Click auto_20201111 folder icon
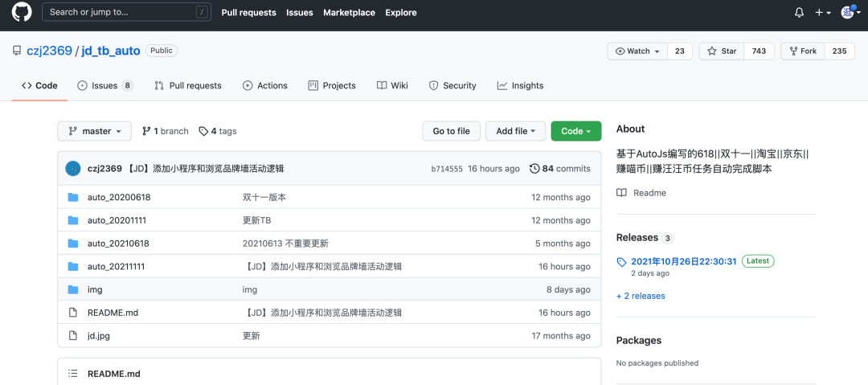Viewport: 868px width, 385px height. pos(73,220)
